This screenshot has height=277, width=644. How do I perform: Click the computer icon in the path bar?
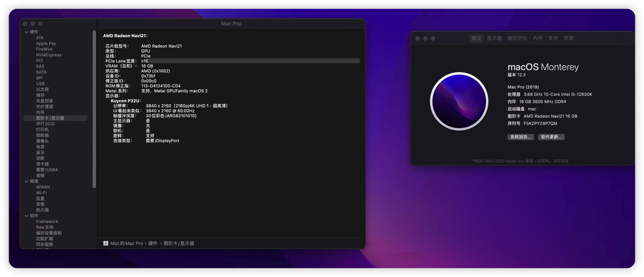click(x=105, y=244)
